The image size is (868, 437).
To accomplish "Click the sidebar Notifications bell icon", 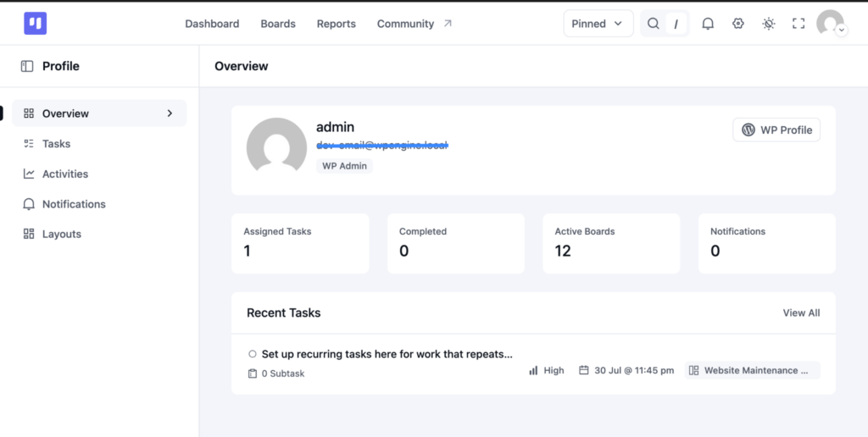I will click(x=29, y=204).
